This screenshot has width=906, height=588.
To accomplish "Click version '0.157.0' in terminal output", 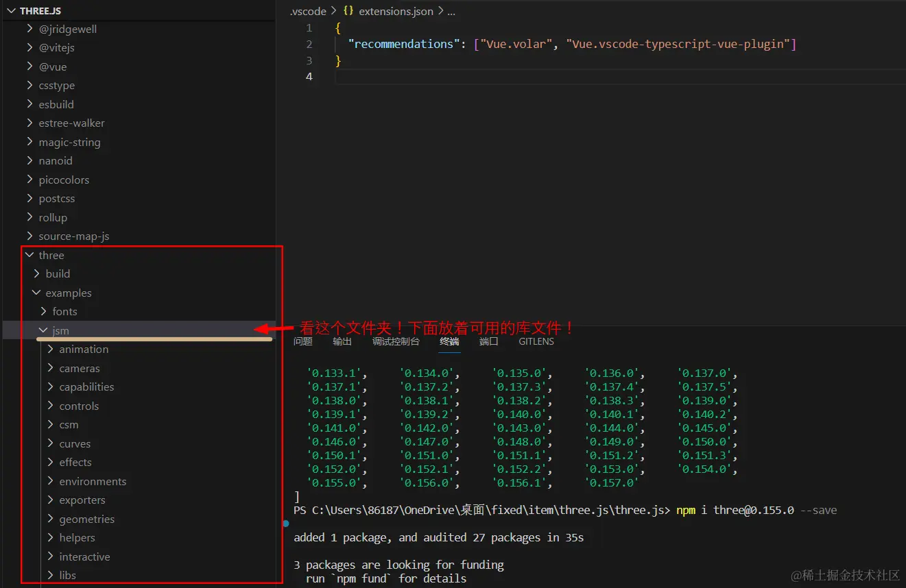I will point(612,483).
